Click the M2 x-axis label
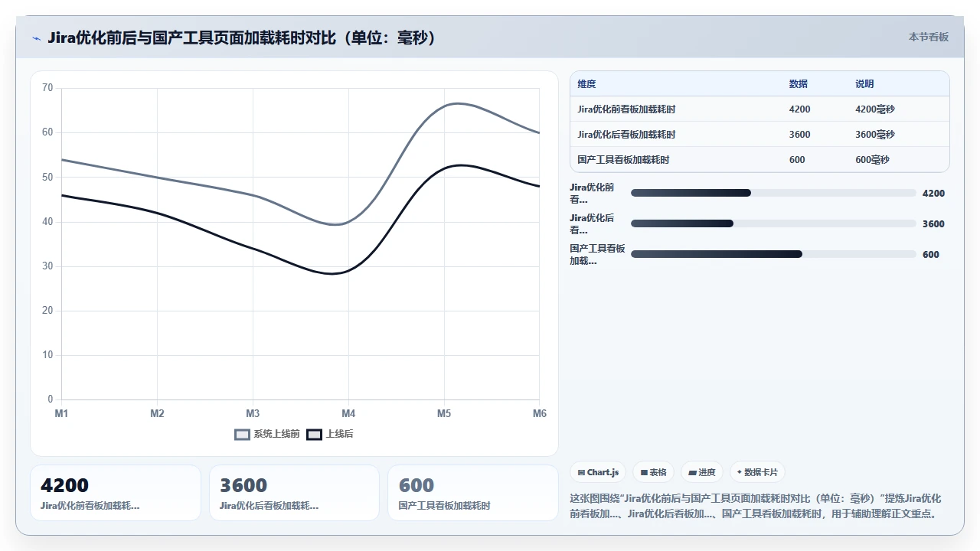Viewport: 980px width, 551px height. click(x=157, y=413)
